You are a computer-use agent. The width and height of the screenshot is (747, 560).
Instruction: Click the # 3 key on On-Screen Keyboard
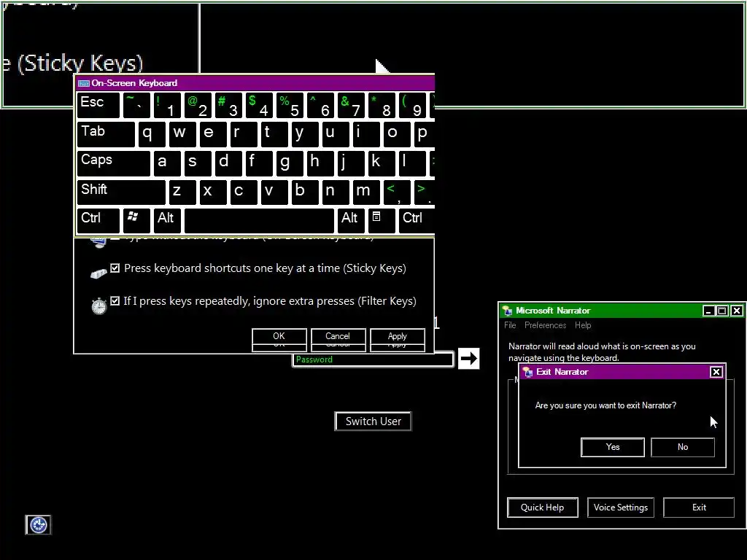click(228, 105)
